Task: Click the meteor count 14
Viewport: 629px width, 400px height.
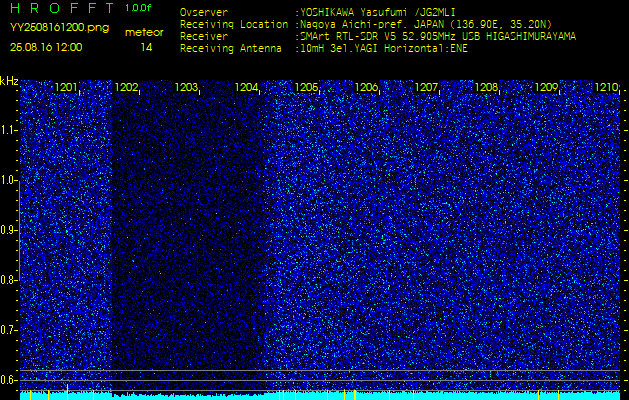Action: (146, 48)
